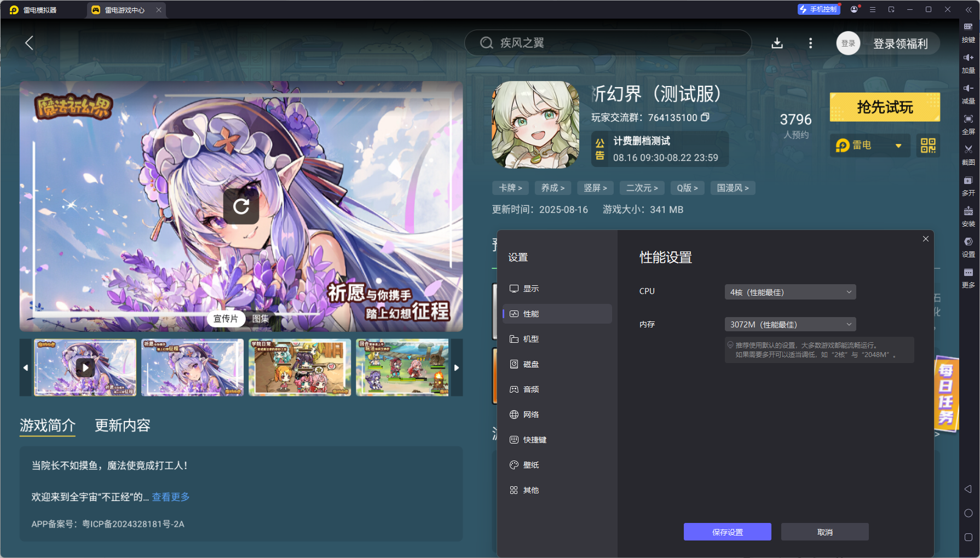The width and height of the screenshot is (980, 558).
Task: Select the 宣传片 media toggle
Action: [226, 319]
